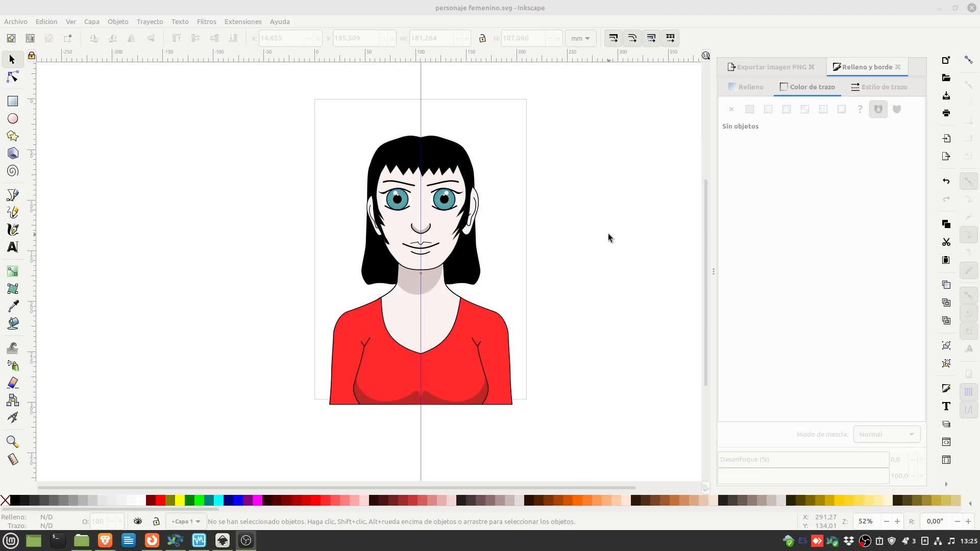Screen dimensions: 980x551
Task: Increase zoom with the plus button
Action: click(x=897, y=521)
